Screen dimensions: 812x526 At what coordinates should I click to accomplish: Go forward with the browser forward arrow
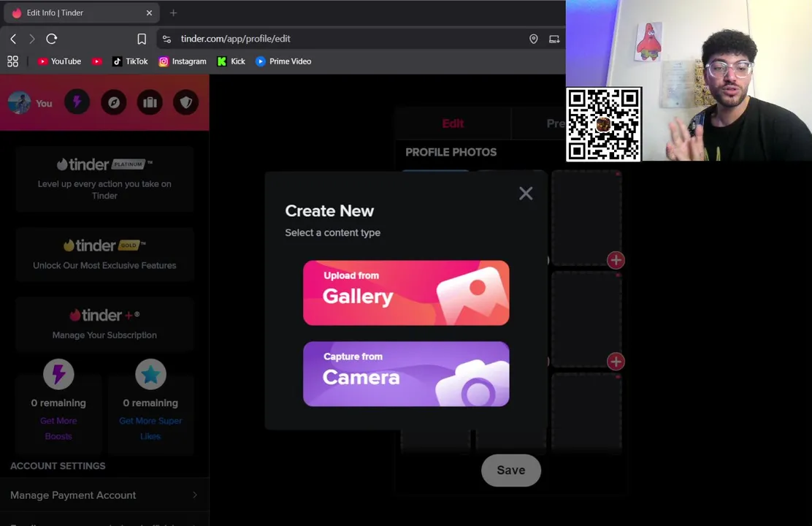[31, 39]
